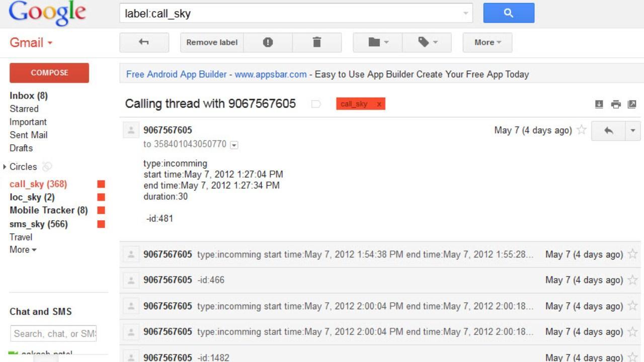The image size is (644, 362).
Task: Click the Search, chat, or SMS field
Action: coord(53,333)
